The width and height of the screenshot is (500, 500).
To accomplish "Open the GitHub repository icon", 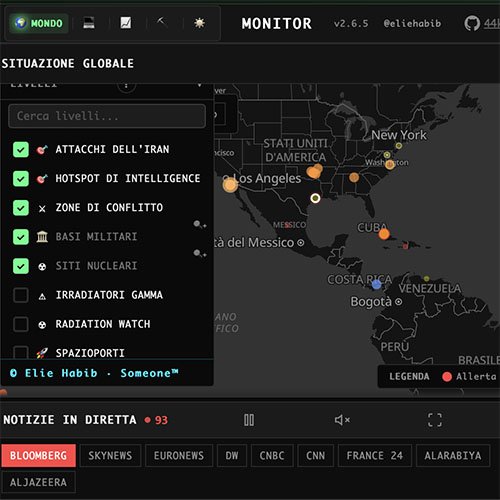I will point(472,23).
